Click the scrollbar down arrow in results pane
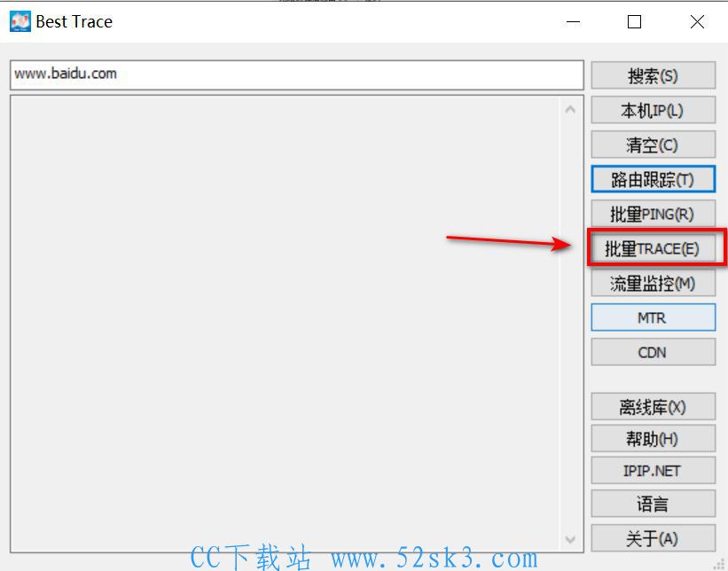The image size is (728, 571). pyautogui.click(x=571, y=539)
